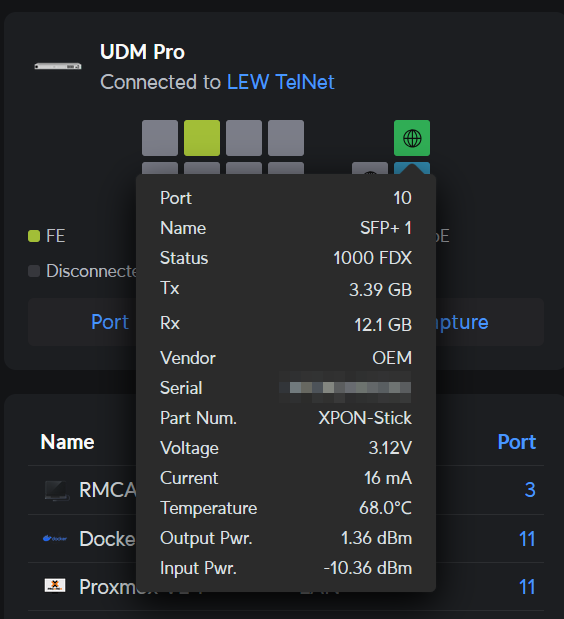Viewport: 564px width, 619px height.
Task: Open port 3 link for RMCA
Action: 530,490
